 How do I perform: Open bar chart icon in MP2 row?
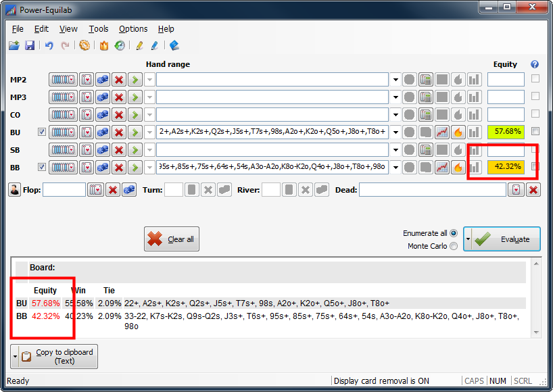pos(475,80)
